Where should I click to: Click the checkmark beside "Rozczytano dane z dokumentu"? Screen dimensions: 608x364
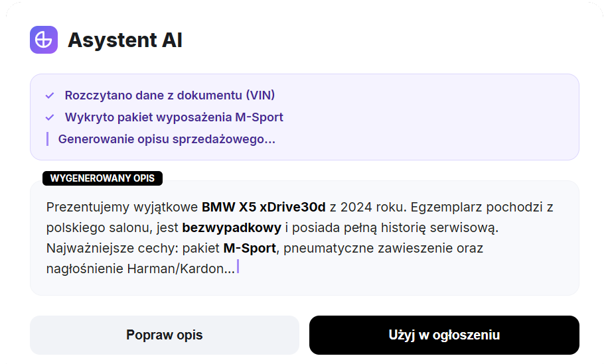[49, 95]
